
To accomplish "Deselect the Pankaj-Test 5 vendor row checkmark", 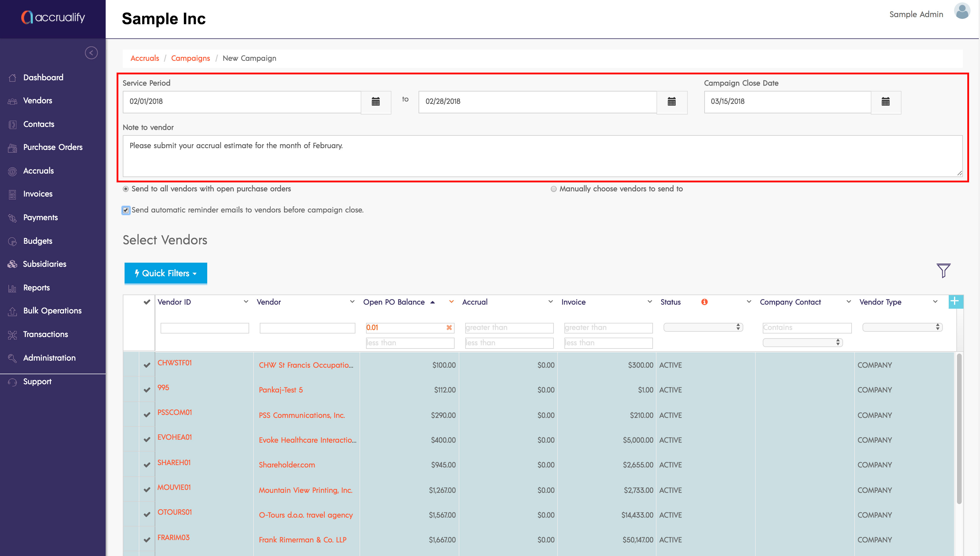I will [147, 390].
